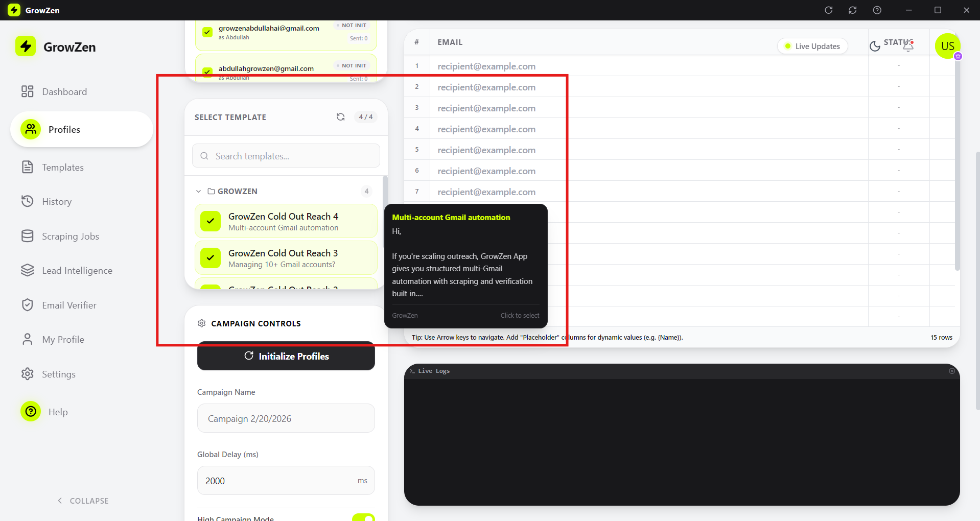
Task: Click the templates list scrollbar
Action: (385, 204)
